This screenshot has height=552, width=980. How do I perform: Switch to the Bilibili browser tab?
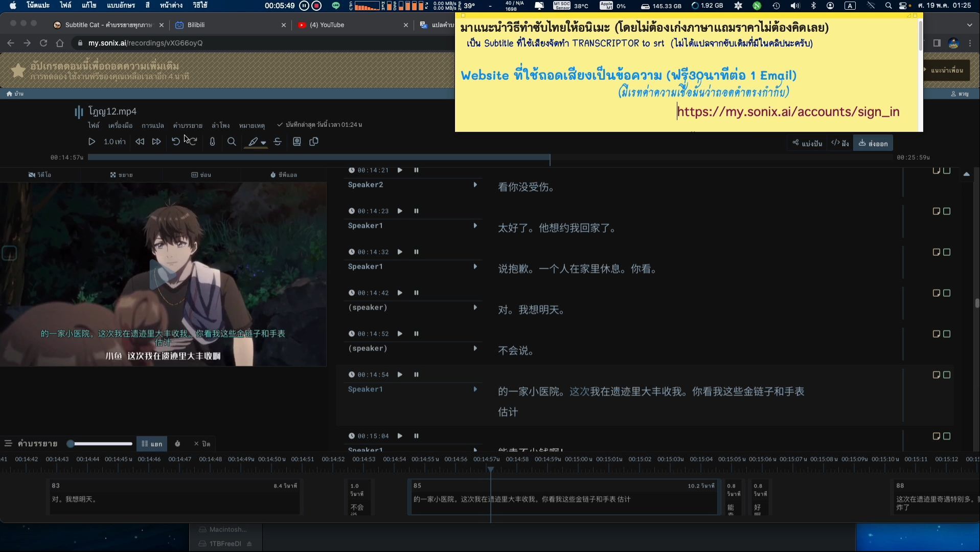230,25
